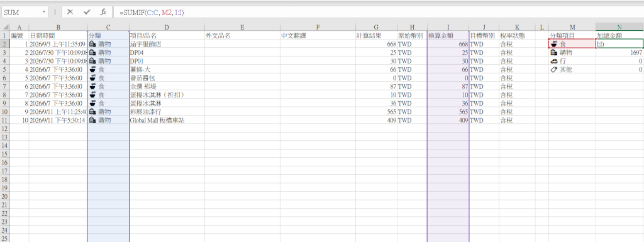Select the cell 涵宇服飾店

[167, 44]
